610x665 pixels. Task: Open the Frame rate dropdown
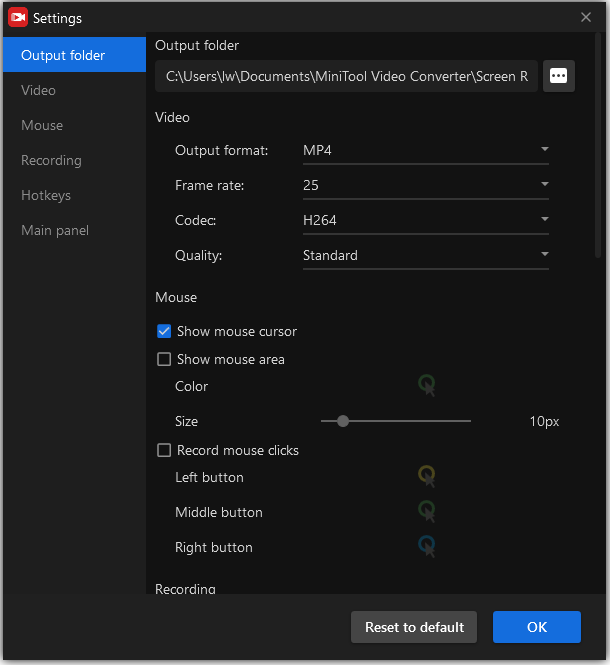pyautogui.click(x=425, y=185)
